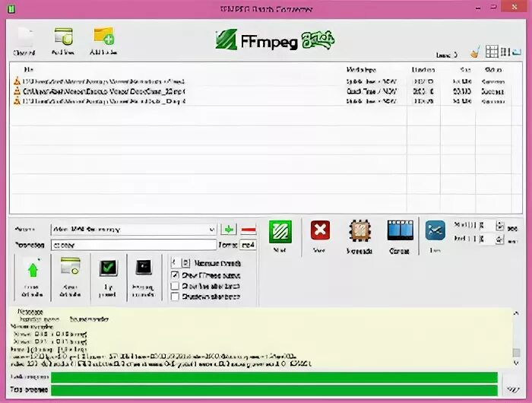This screenshot has height=403, width=532.
Task: Click the green app icon in the title bar
Action: (11, 8)
